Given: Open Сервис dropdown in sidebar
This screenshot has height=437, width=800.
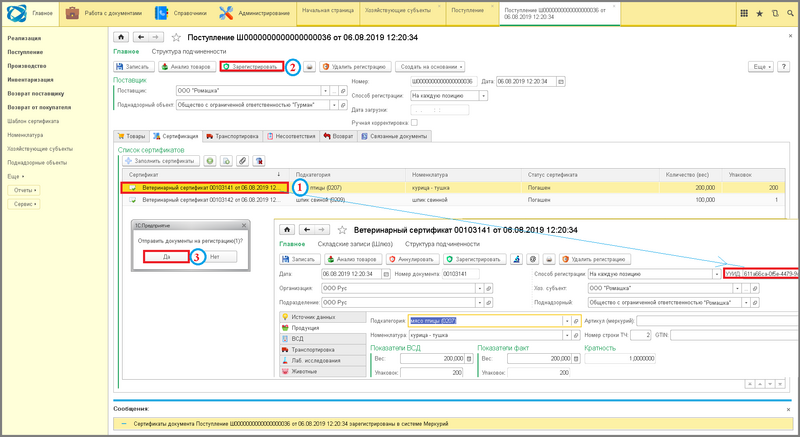Looking at the screenshot, I should coord(24,204).
